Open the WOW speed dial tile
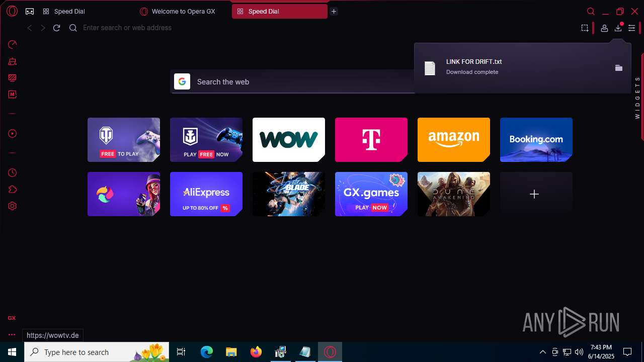Screen dimensions: 644x362 (289, 140)
